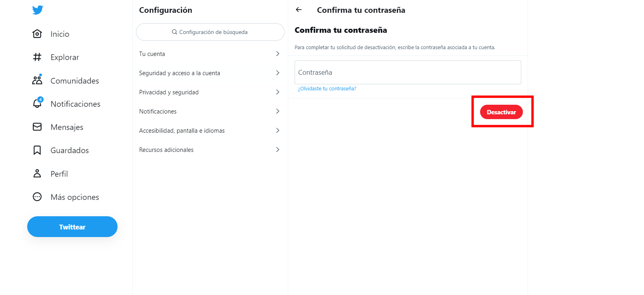Screen dimensions: 644x295
Task: Open Inicio via the home icon
Action: (37, 34)
